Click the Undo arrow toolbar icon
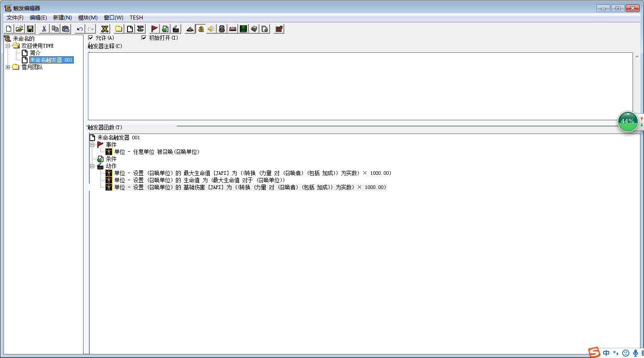The width and height of the screenshot is (644, 358). click(x=80, y=29)
